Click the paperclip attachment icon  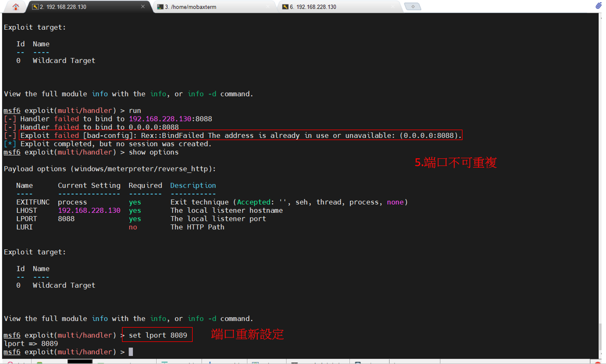[x=598, y=6]
